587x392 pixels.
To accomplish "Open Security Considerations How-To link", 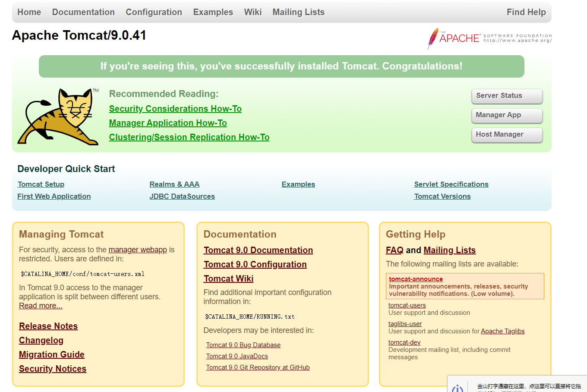I will [175, 109].
